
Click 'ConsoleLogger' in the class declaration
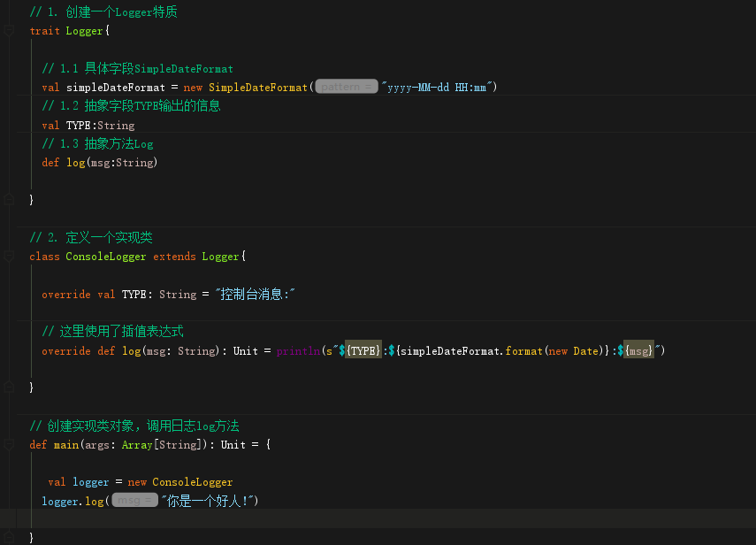tap(105, 256)
